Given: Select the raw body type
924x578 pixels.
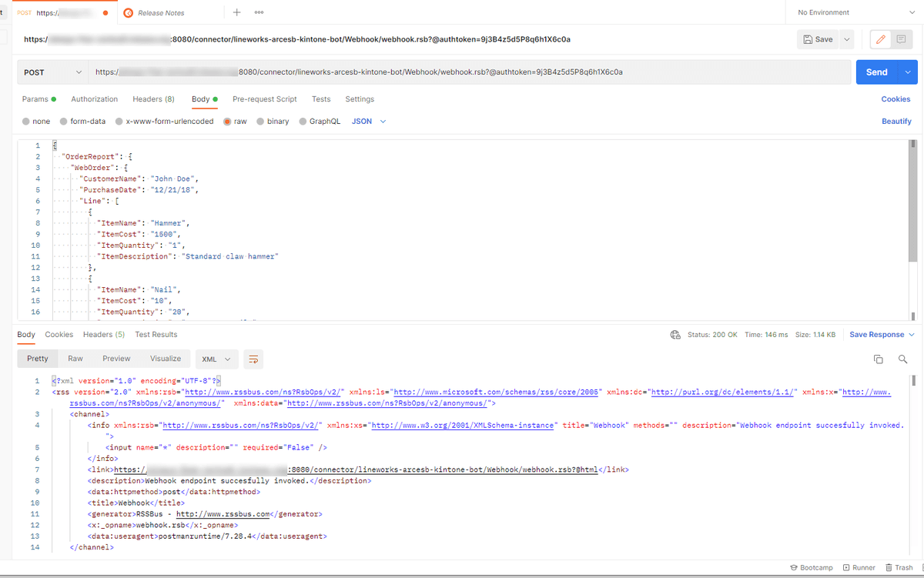Looking at the screenshot, I should click(x=235, y=122).
